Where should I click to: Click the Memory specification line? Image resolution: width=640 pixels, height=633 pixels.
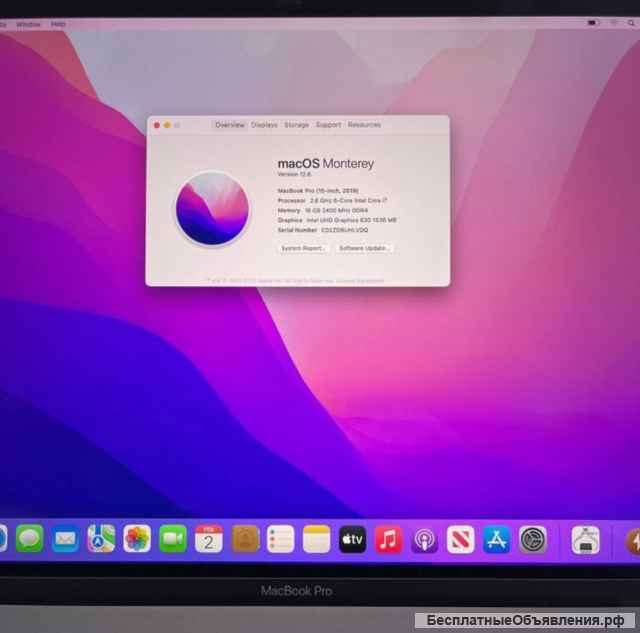[322, 210]
